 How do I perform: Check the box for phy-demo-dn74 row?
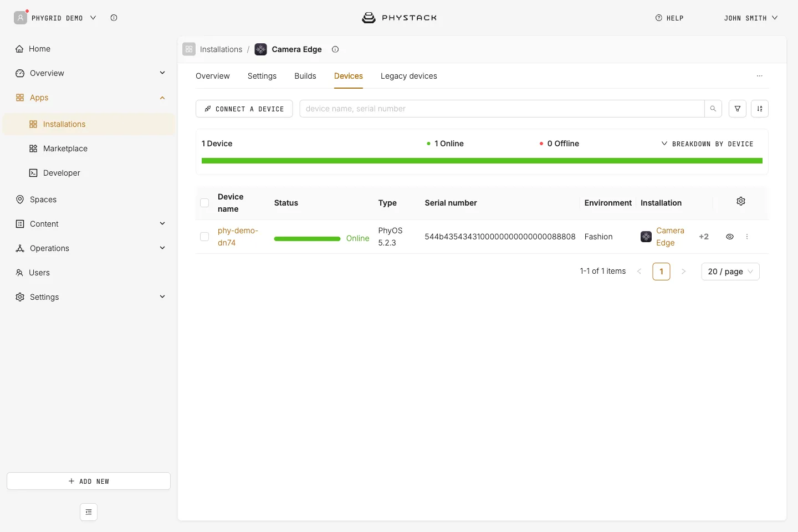tap(204, 237)
